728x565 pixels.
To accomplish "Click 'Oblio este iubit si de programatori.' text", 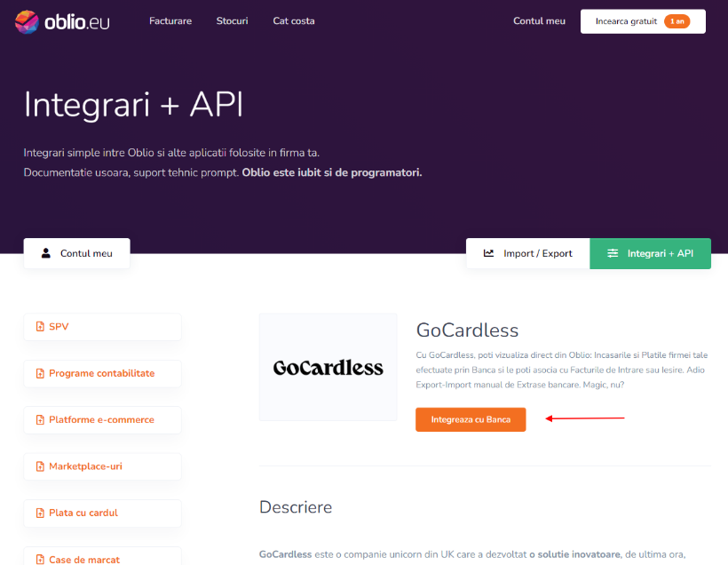I will click(x=332, y=173).
